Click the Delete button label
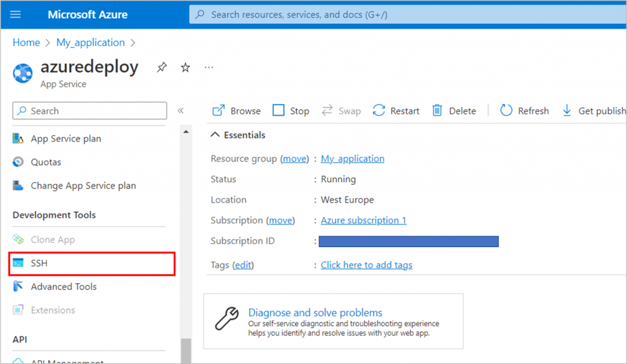Viewport: 627px width, 364px height. click(x=462, y=111)
